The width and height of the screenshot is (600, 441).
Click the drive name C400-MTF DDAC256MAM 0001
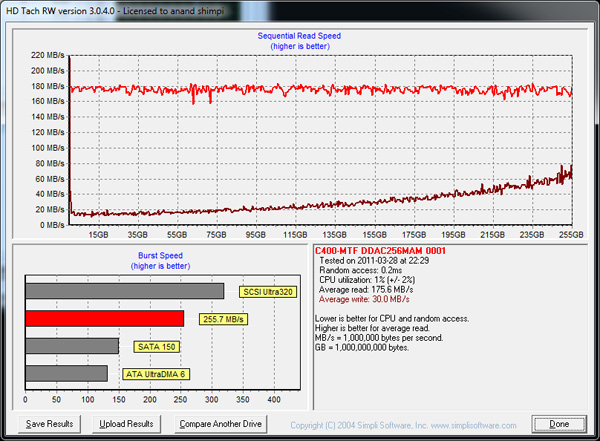pos(380,251)
